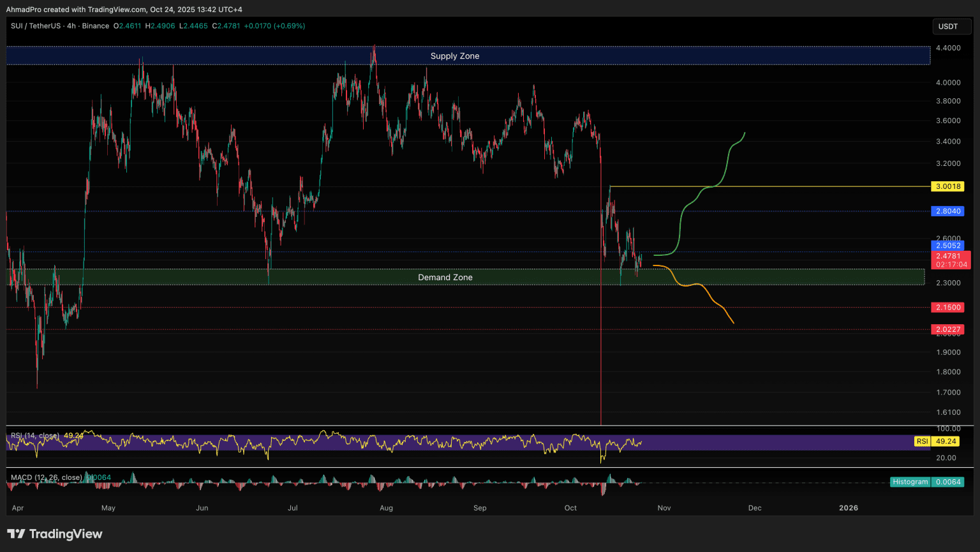Image resolution: width=980 pixels, height=552 pixels.
Task: Open the USDT currency selector
Action: [x=948, y=26]
